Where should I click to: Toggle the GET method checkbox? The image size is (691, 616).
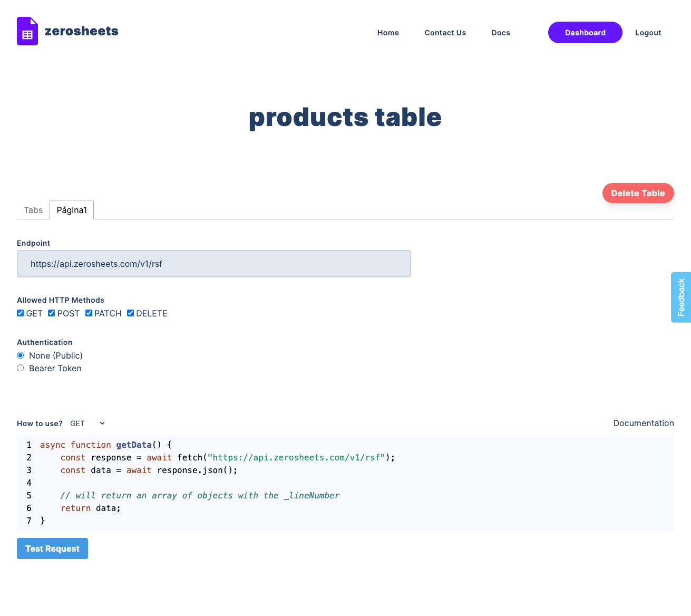(21, 313)
